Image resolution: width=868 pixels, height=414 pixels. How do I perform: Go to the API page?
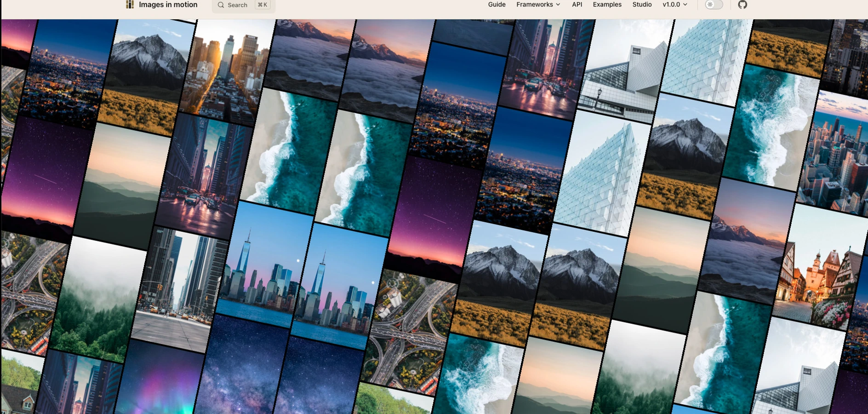point(577,5)
